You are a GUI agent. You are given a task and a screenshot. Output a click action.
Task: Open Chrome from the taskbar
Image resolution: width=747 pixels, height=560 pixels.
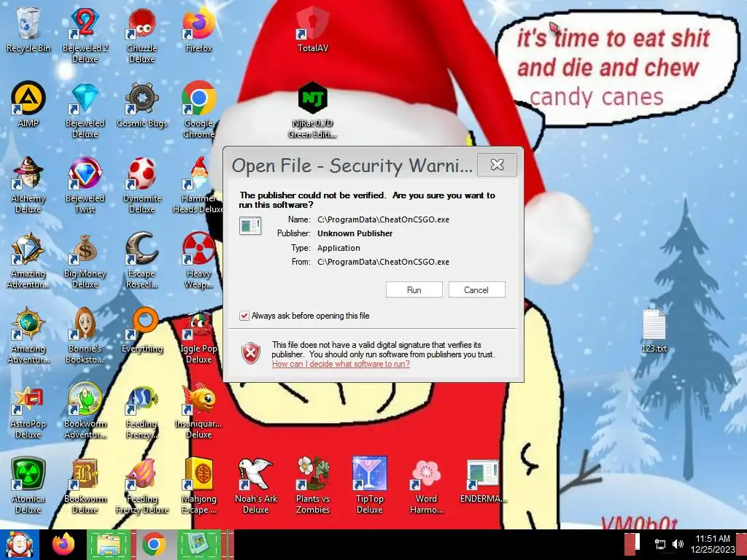[153, 544]
